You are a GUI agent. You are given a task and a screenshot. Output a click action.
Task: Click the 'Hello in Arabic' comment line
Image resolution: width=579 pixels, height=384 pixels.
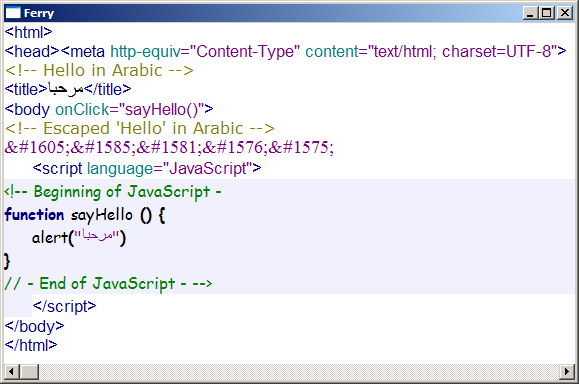(99, 71)
